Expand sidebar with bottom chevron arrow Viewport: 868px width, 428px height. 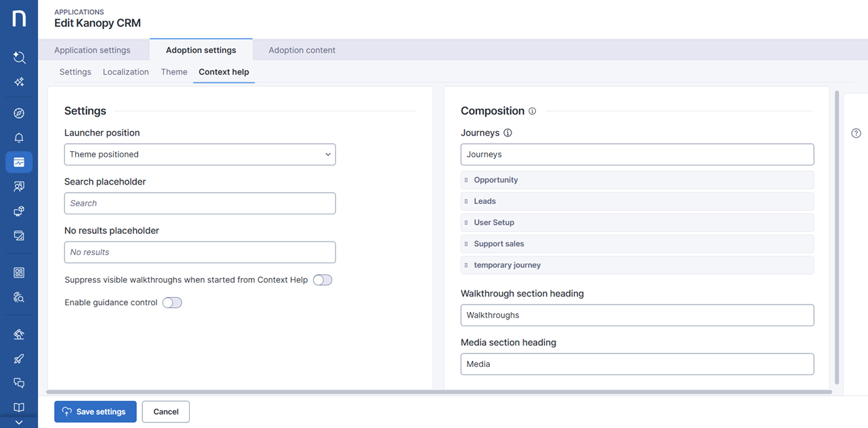pos(19,422)
